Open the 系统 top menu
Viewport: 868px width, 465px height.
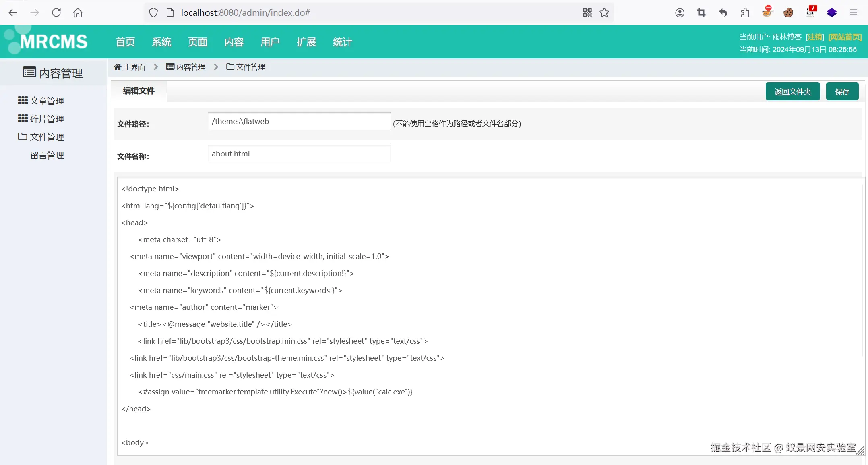coord(161,42)
